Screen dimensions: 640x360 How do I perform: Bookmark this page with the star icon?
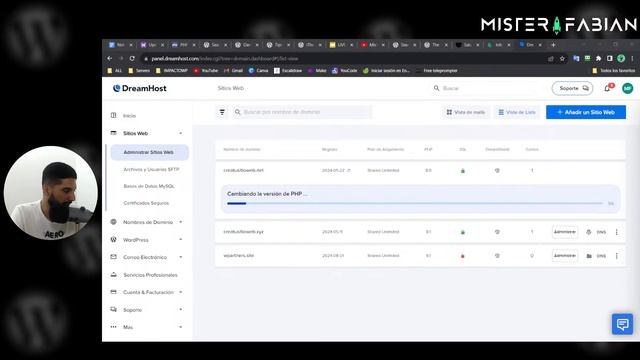[562, 59]
